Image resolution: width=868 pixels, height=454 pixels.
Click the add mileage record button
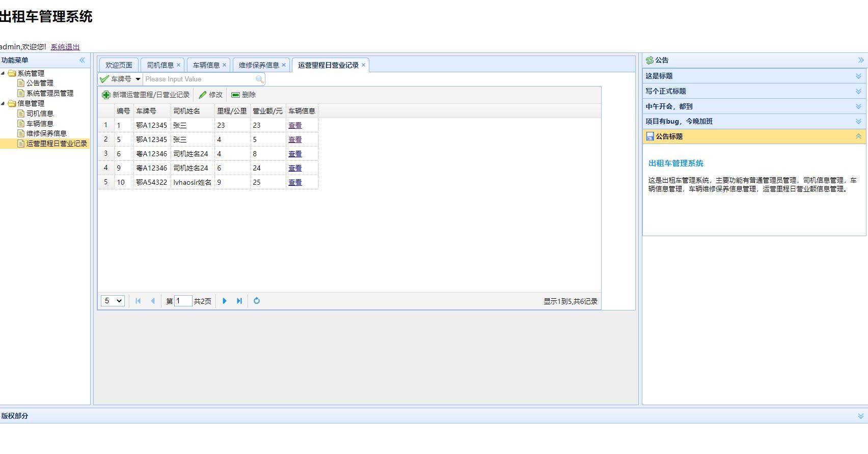click(x=146, y=95)
